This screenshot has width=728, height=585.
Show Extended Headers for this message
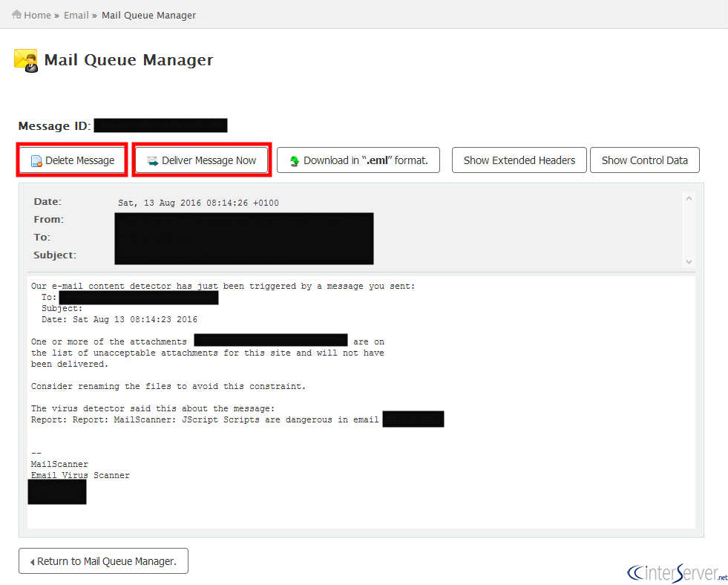[x=519, y=160]
